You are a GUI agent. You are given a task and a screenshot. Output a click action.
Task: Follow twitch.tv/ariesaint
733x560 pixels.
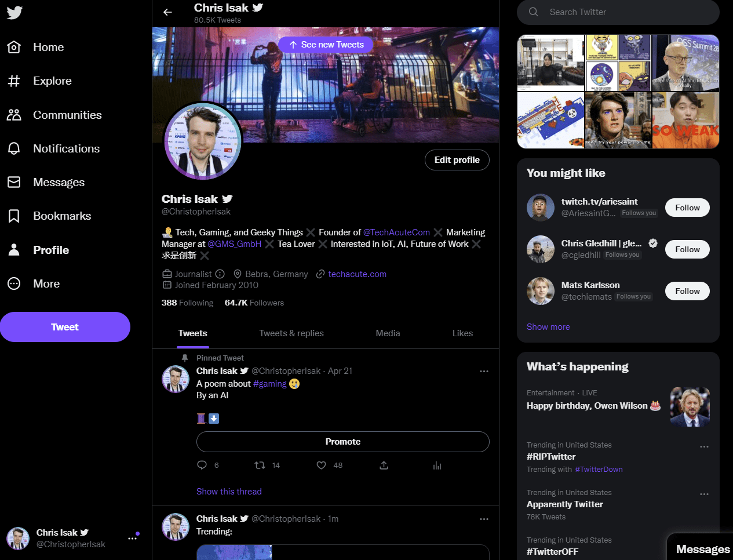click(687, 208)
